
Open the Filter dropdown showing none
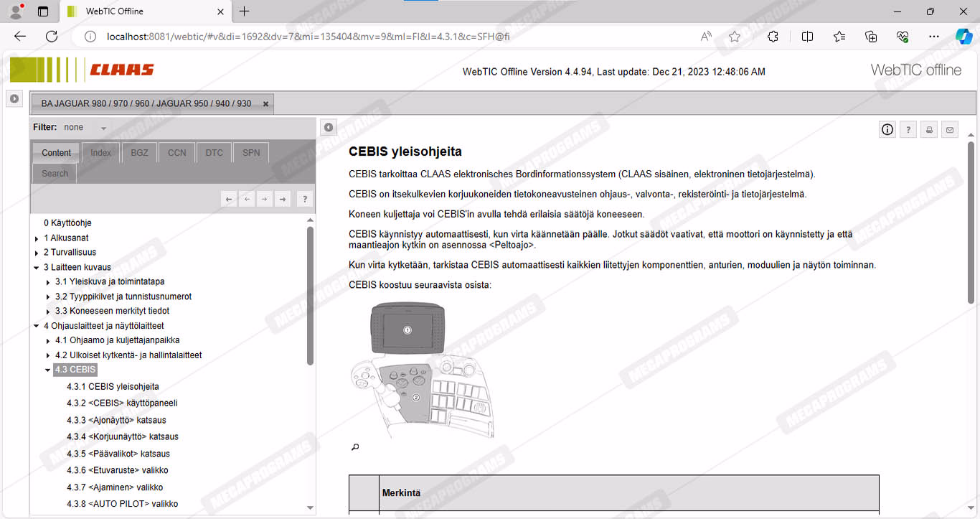[x=85, y=128]
